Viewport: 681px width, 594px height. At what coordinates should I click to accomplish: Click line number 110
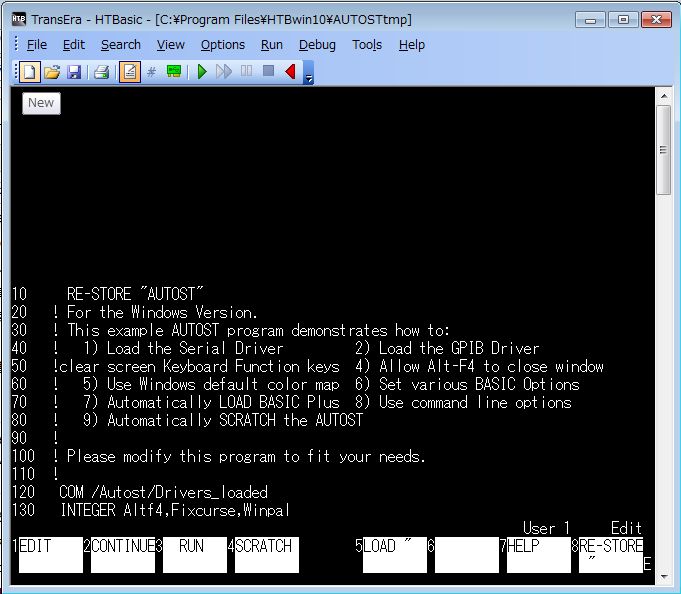(23, 474)
